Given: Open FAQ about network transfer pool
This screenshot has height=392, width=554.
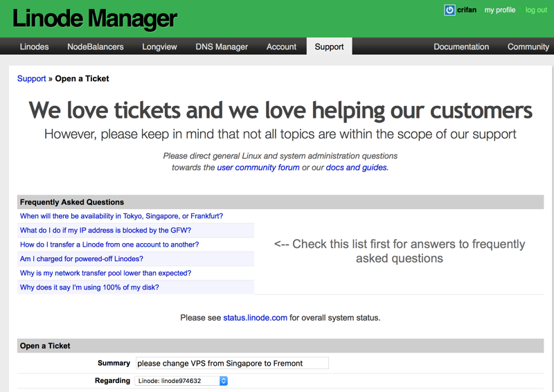Looking at the screenshot, I should tap(105, 273).
